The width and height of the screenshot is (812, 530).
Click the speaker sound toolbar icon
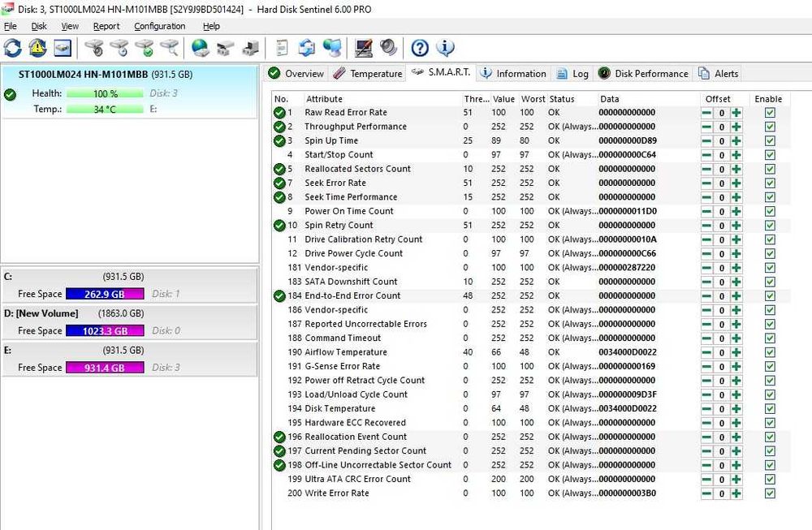[388, 48]
